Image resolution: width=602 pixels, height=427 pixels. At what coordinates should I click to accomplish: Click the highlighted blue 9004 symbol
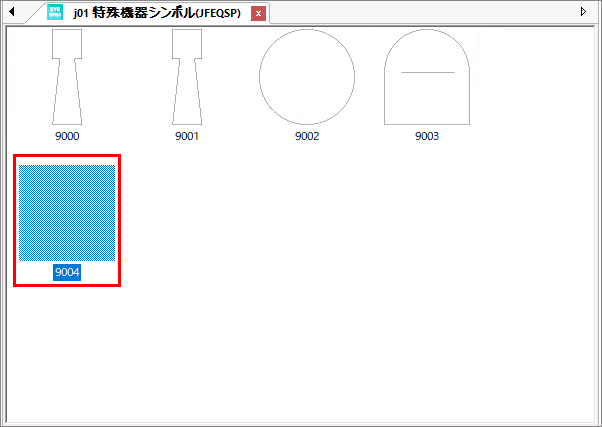(x=67, y=213)
